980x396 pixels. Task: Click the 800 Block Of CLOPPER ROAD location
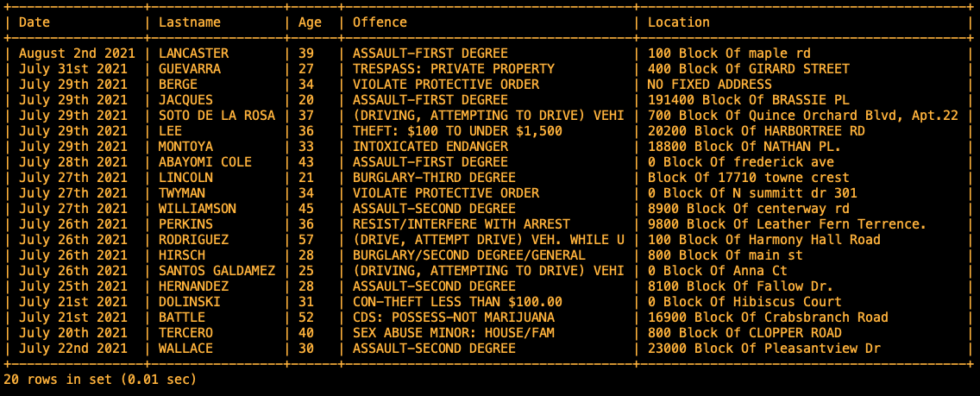pos(744,333)
